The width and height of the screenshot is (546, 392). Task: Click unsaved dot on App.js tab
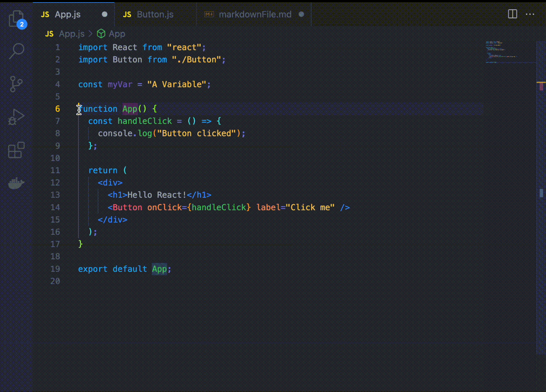104,14
